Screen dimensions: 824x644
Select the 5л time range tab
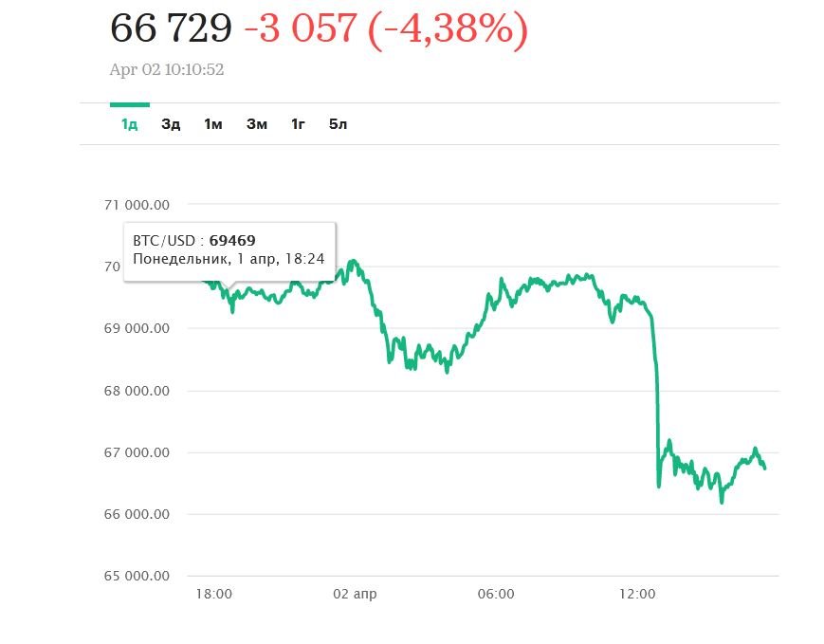[x=338, y=124]
